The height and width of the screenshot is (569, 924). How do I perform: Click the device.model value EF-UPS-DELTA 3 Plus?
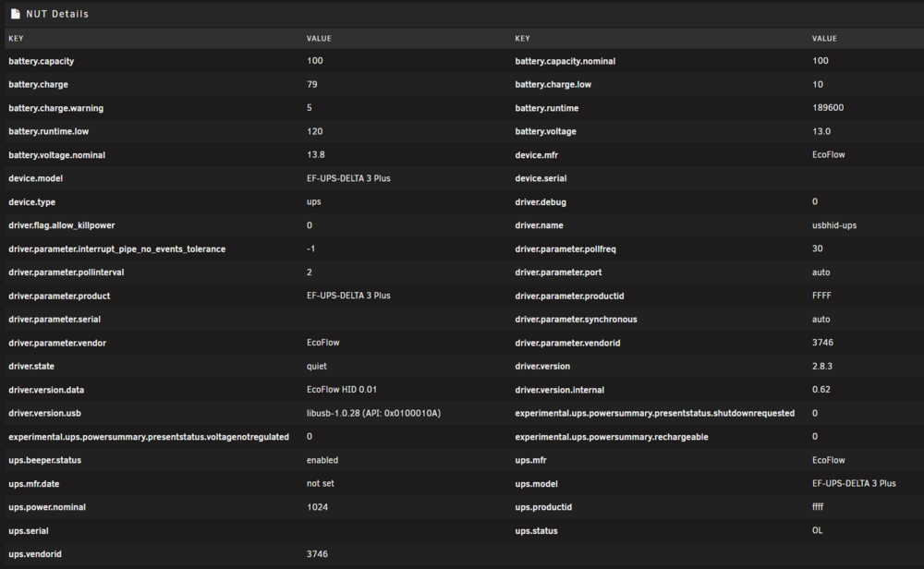click(x=348, y=178)
